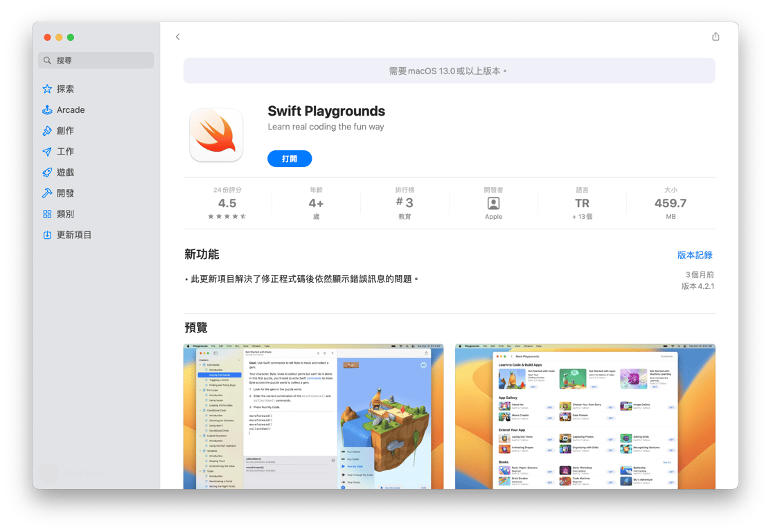Click the #3 教育 chart ranking
This screenshot has width=771, height=532.
click(405, 202)
